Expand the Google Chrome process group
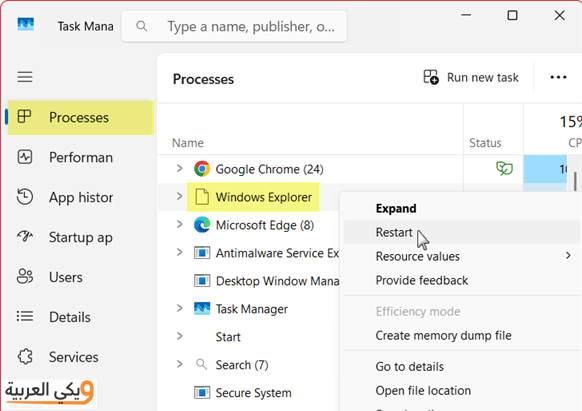 tap(180, 169)
